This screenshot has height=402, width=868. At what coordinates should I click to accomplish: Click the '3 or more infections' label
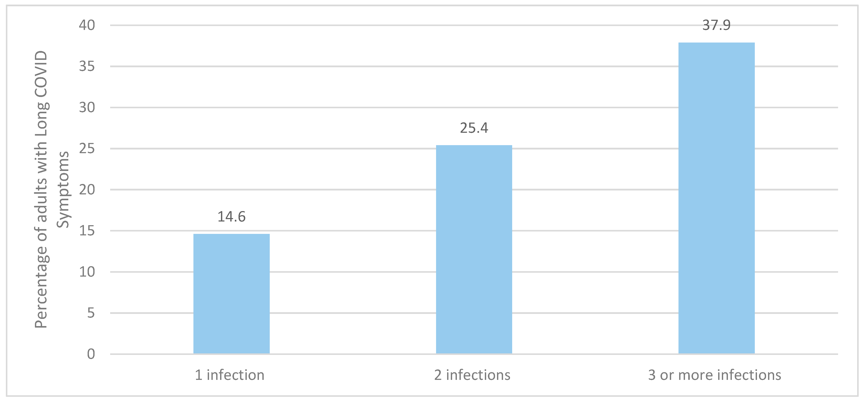point(714,375)
